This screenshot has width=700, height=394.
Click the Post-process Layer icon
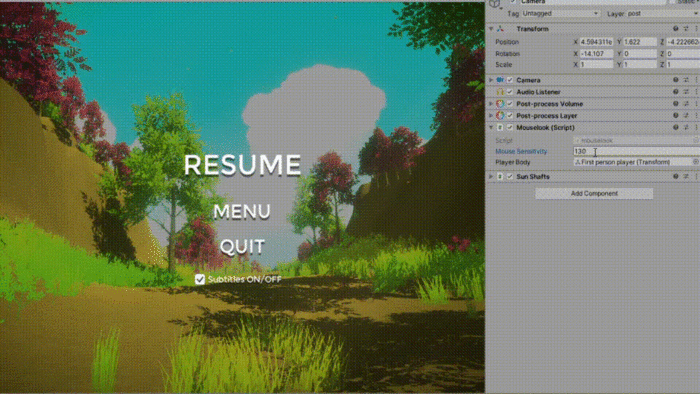[x=500, y=116]
